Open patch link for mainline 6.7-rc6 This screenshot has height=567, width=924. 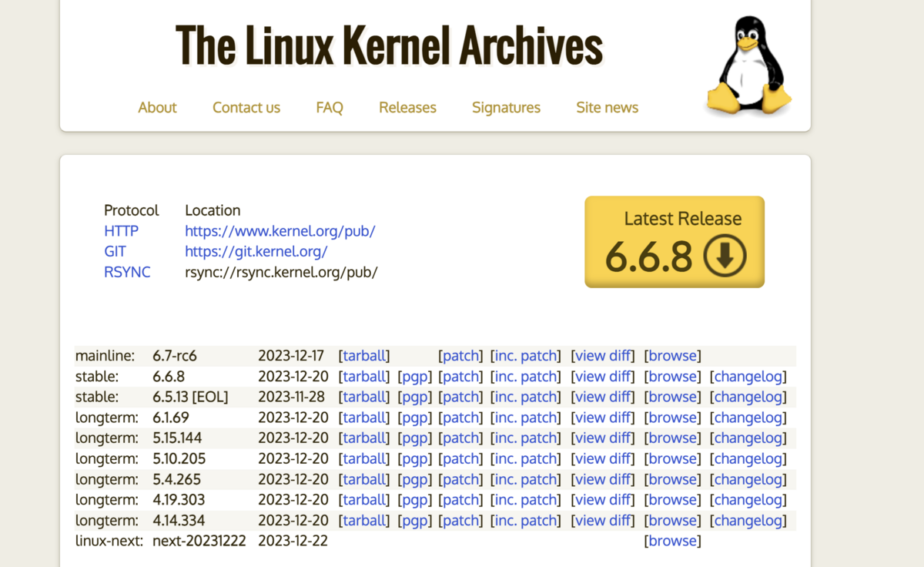[x=460, y=356]
